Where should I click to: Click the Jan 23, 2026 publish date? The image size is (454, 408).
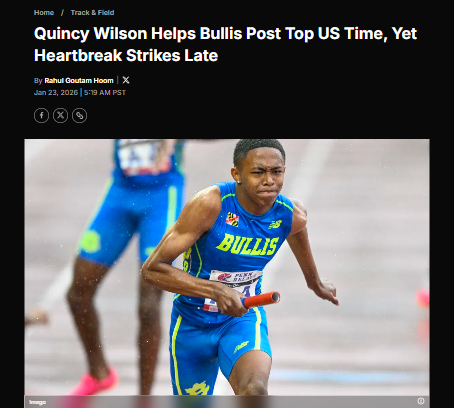pos(56,92)
